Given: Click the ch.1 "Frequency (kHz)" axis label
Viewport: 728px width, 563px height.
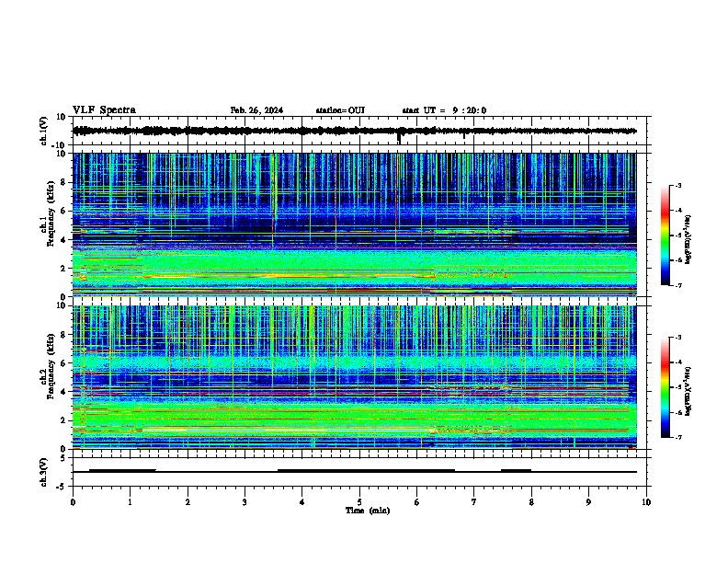Looking at the screenshot, I should pyautogui.click(x=50, y=213).
